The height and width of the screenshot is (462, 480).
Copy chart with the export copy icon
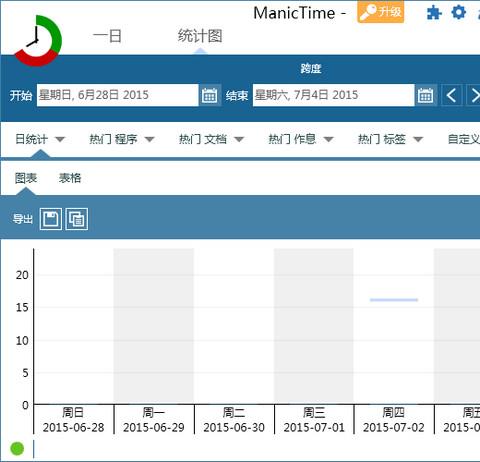tap(77, 219)
